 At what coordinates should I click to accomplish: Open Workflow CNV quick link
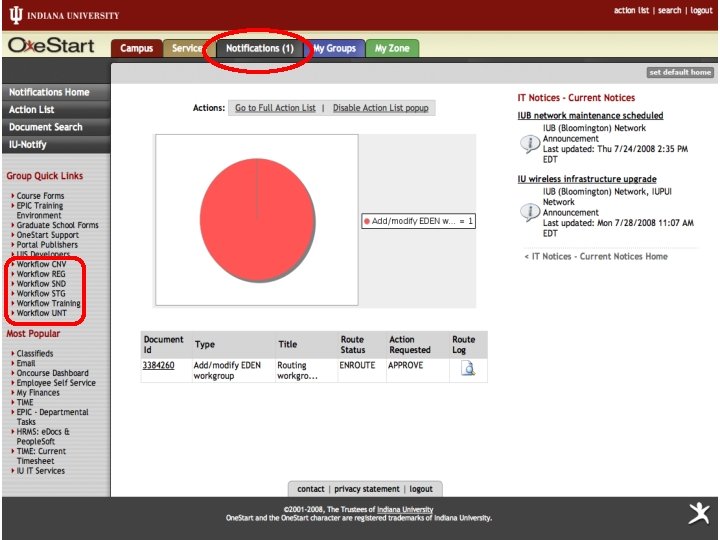[41, 264]
